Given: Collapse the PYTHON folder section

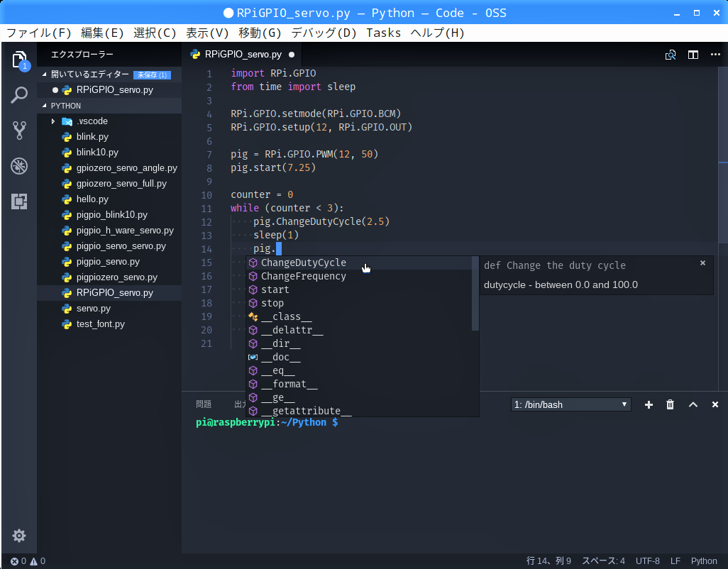Looking at the screenshot, I should [45, 106].
